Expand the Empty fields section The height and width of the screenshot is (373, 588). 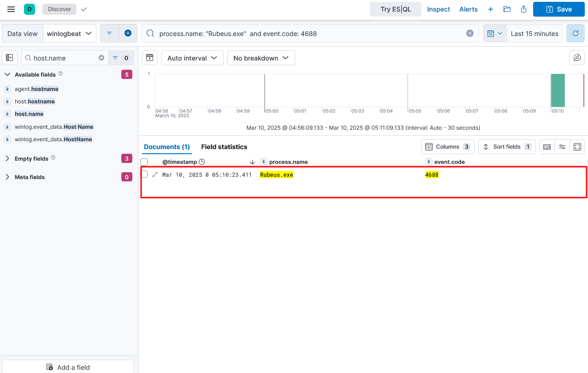point(7,158)
